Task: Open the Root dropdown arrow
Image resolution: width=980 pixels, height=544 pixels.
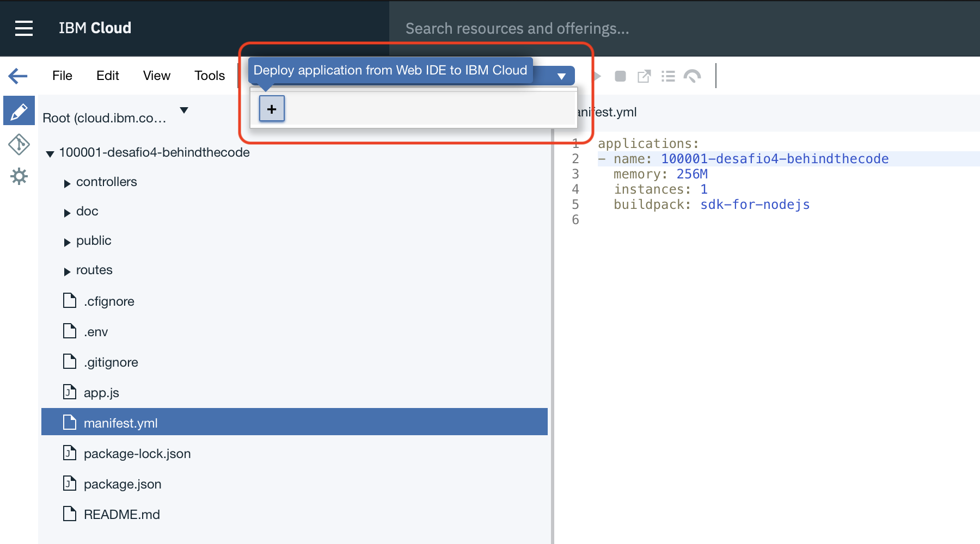Action: pos(184,110)
